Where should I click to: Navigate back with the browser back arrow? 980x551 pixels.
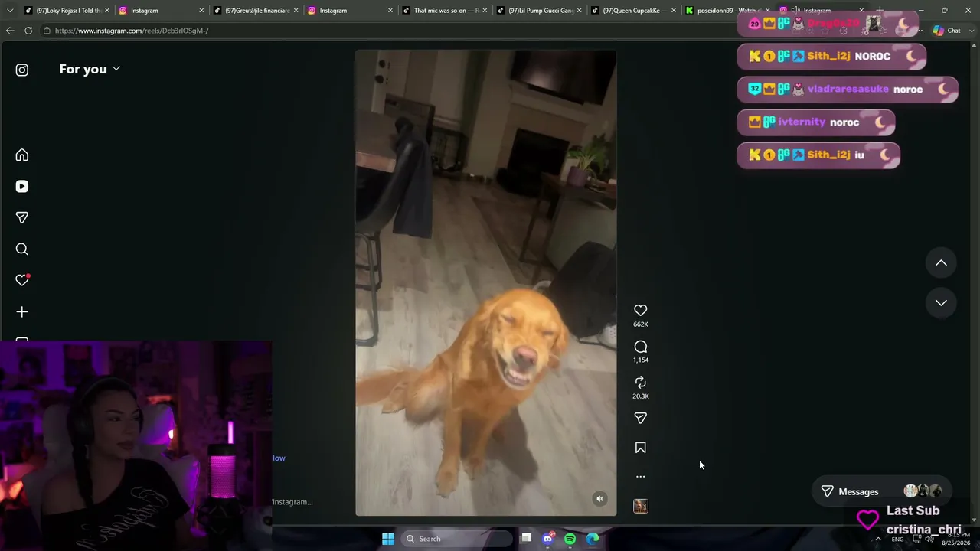point(10,31)
